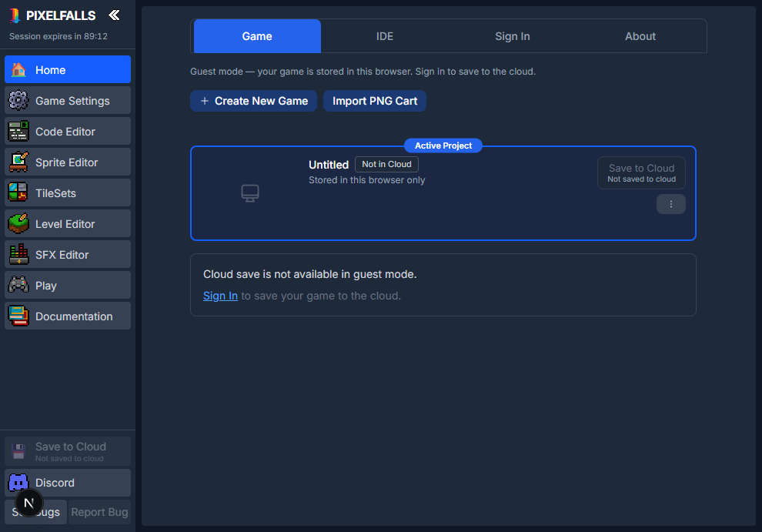Click the plus icon on Create New Game

pos(205,101)
